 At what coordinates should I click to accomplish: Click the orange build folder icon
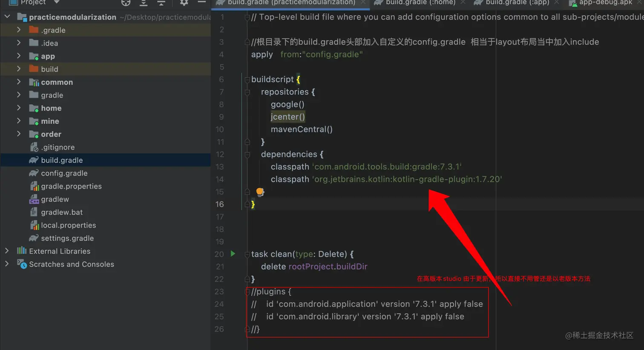pos(34,69)
